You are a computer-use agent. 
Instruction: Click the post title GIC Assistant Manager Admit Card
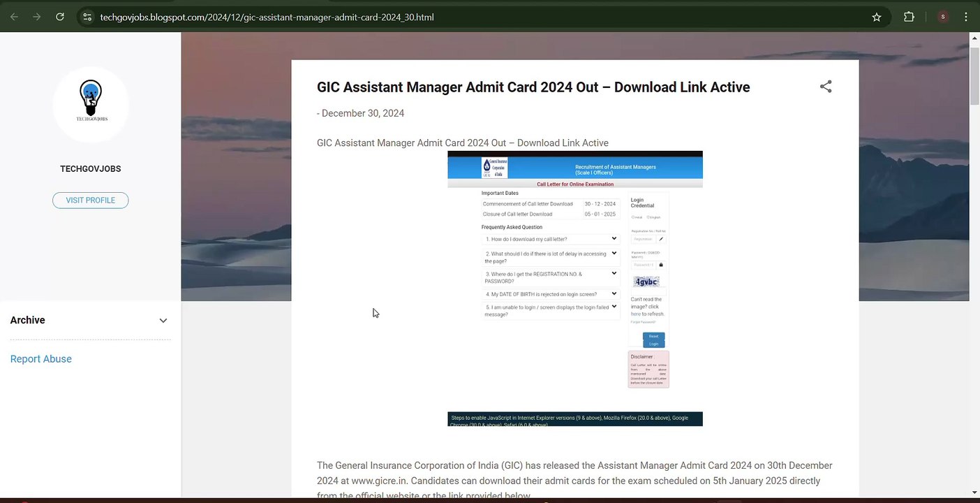(x=533, y=87)
